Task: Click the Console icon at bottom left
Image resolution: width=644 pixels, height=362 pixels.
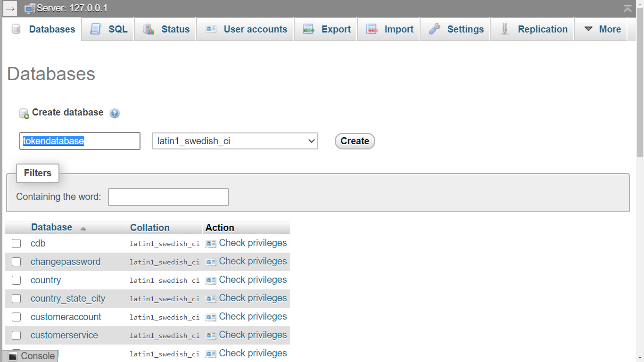Action: (13, 356)
